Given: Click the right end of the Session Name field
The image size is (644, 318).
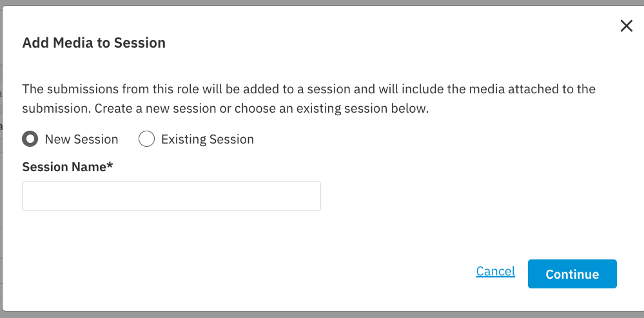Looking at the screenshot, I should pyautogui.click(x=313, y=196).
